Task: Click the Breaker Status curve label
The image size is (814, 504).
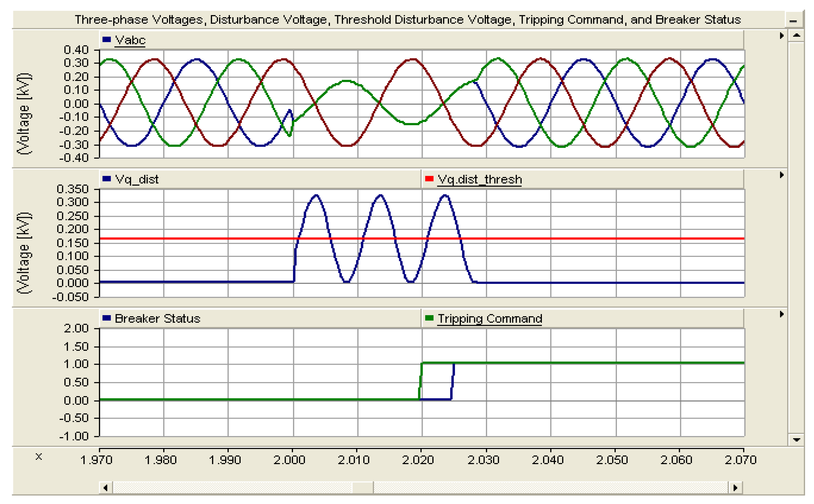Action: (157, 319)
